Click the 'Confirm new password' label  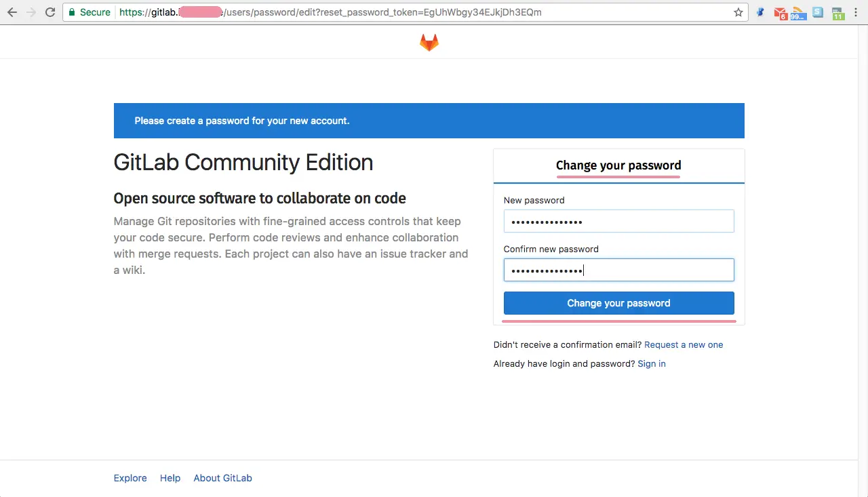551,249
